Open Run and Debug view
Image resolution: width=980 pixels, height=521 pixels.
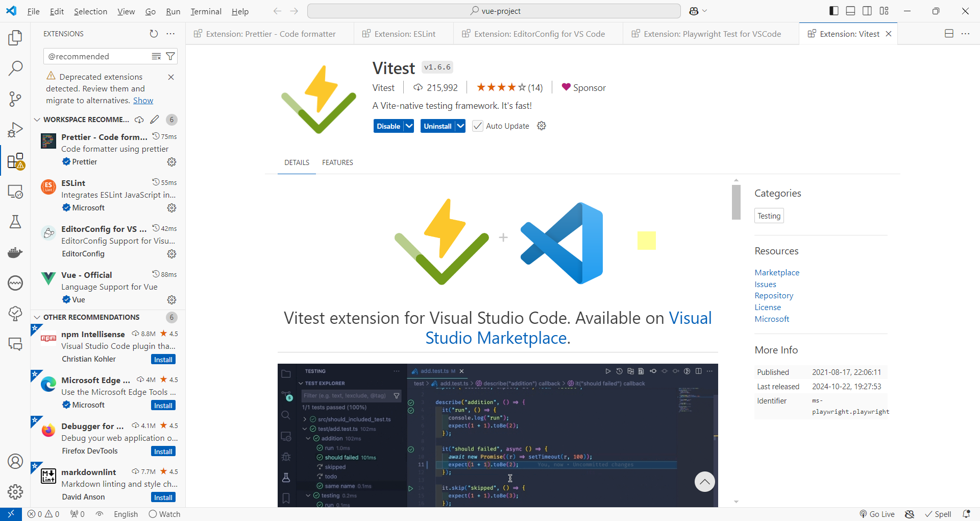15,130
